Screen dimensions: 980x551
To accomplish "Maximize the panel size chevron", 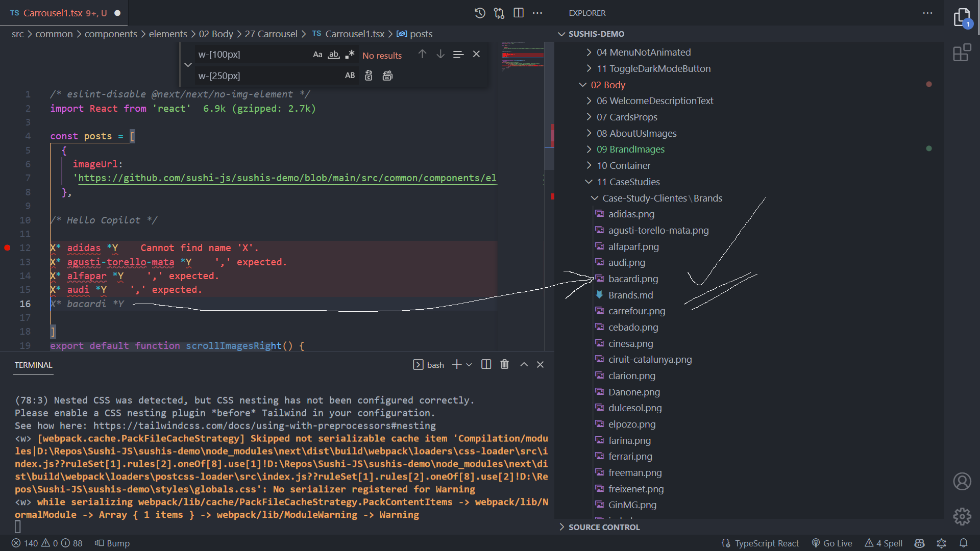I will click(x=524, y=364).
